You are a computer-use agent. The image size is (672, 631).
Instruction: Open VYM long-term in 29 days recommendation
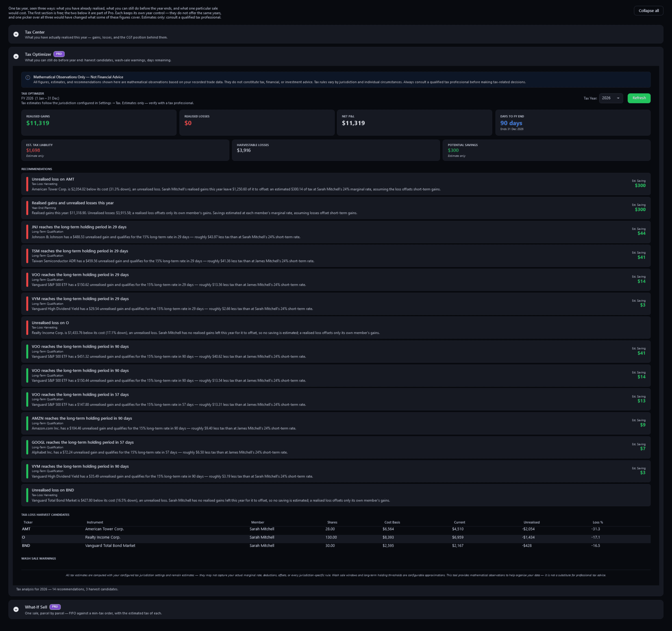click(x=335, y=303)
